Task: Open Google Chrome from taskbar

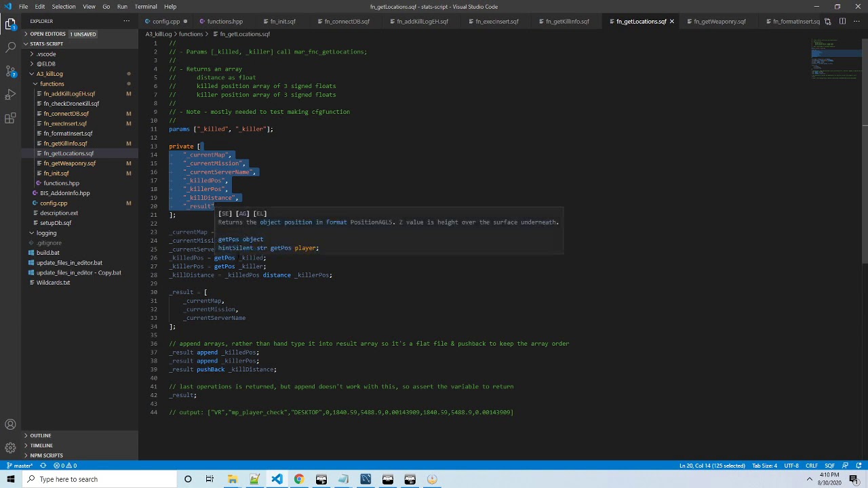Action: click(298, 479)
